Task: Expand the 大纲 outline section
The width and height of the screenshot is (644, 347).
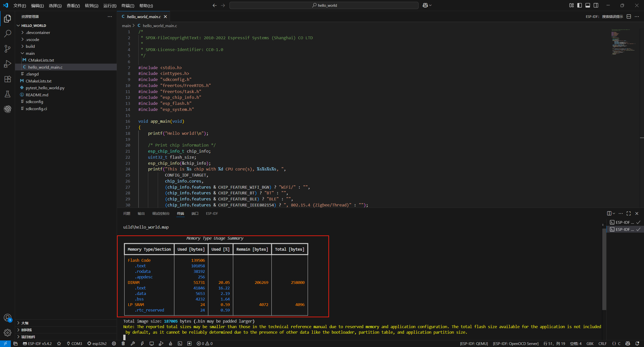Action: pos(25,323)
